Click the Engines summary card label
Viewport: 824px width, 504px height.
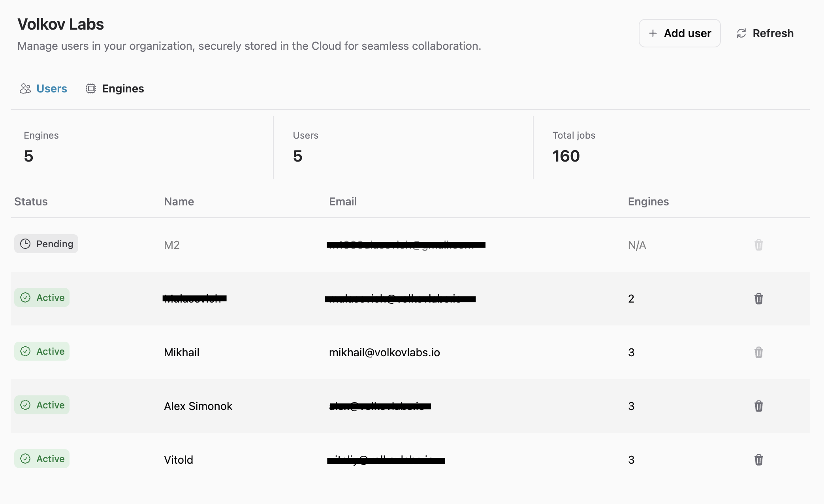click(x=41, y=135)
